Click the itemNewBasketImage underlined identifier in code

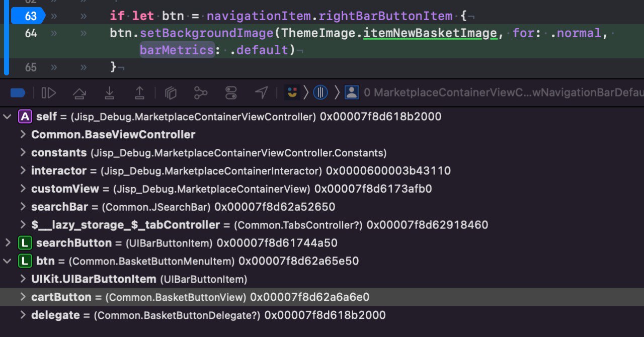click(430, 33)
